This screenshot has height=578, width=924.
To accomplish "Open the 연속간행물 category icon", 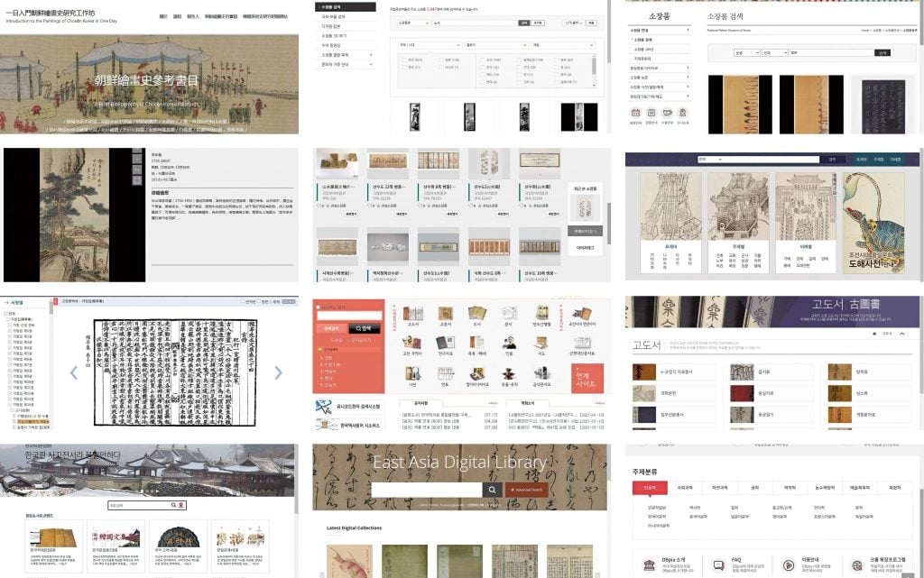I will click(x=541, y=314).
